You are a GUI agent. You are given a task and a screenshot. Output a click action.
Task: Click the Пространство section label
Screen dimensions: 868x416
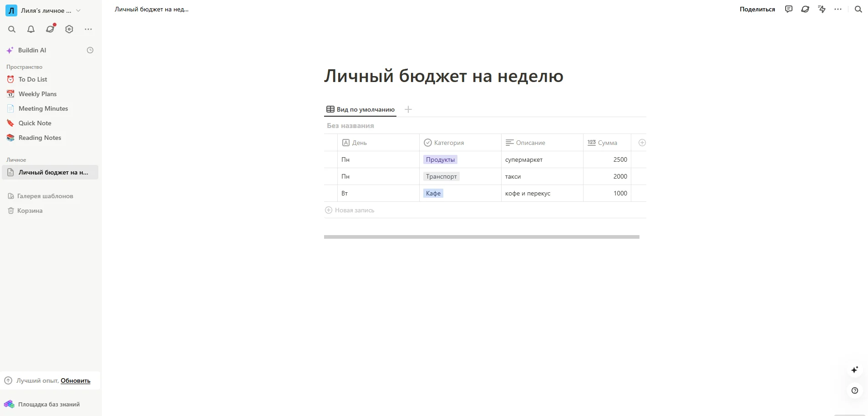pyautogui.click(x=25, y=67)
